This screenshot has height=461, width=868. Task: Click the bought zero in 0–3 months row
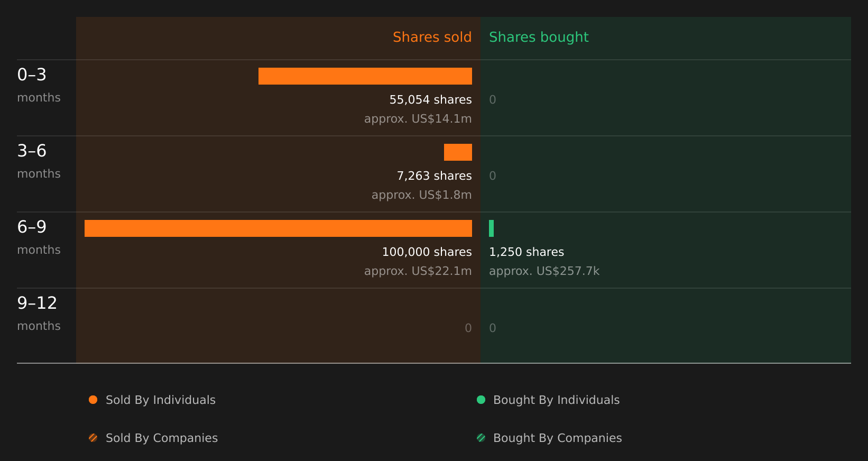[x=493, y=99]
